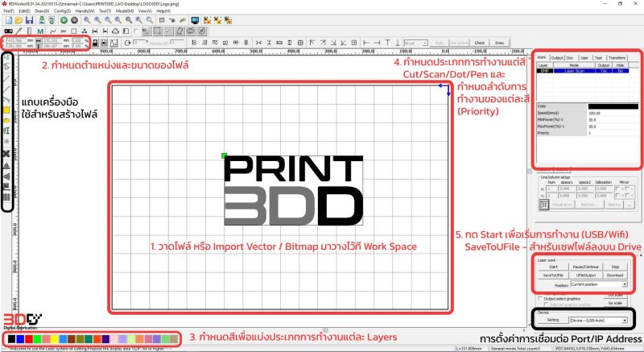Click the first magnifier zoom icon
The height and width of the screenshot is (352, 644).
(x=87, y=20)
